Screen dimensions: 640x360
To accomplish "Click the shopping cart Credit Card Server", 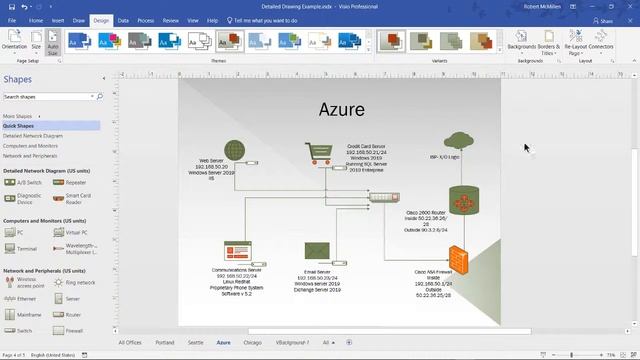I will [319, 153].
